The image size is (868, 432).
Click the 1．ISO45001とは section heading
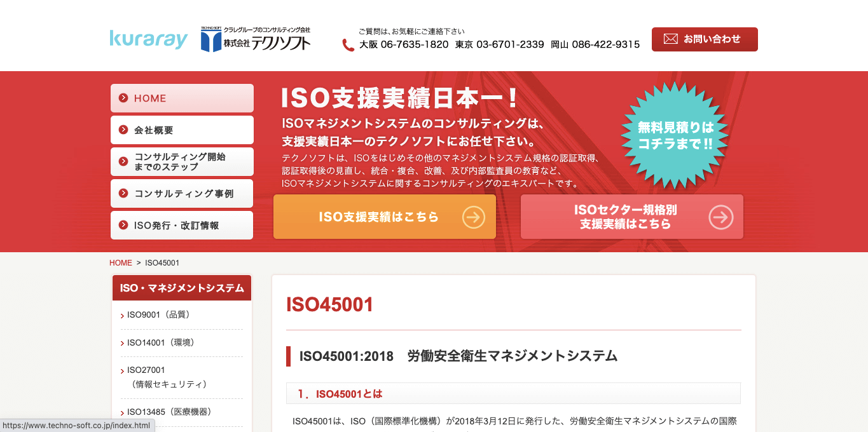340,394
